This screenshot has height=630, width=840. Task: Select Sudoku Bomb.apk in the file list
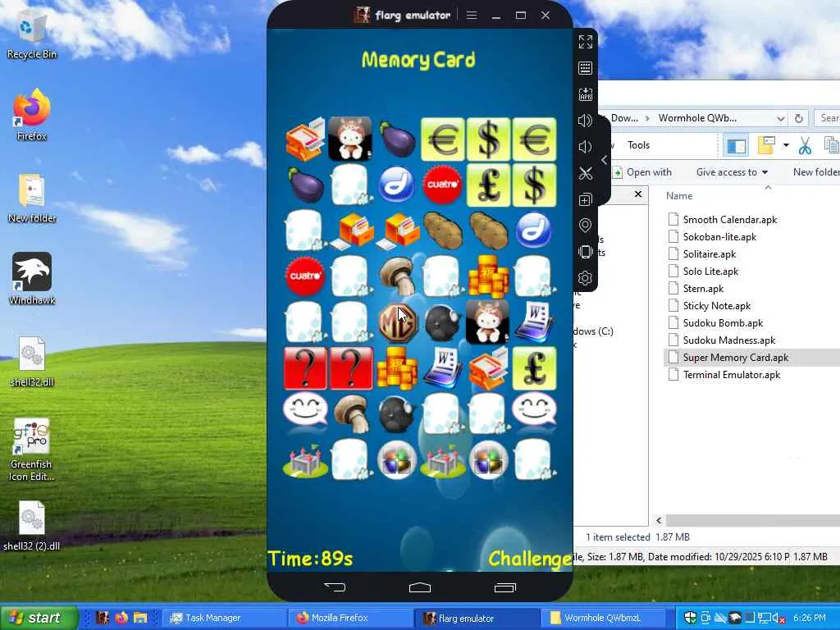pos(723,322)
